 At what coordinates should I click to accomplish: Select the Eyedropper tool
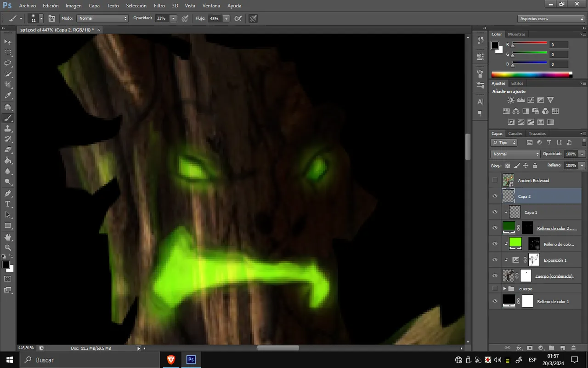click(8, 96)
